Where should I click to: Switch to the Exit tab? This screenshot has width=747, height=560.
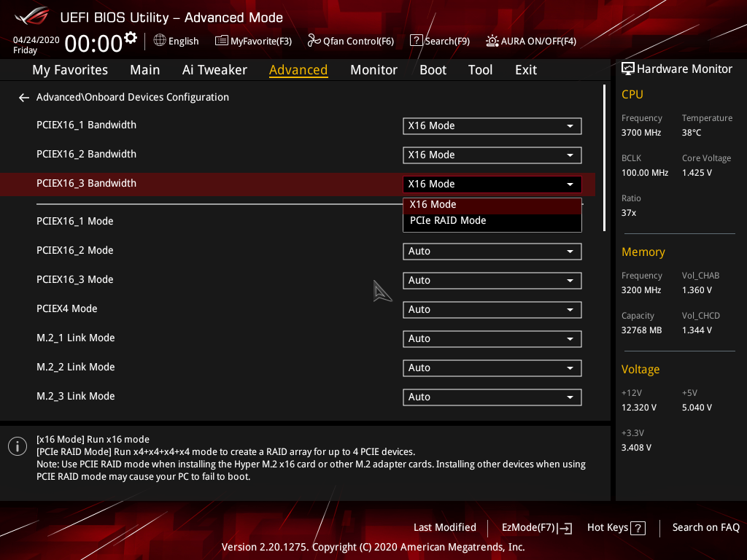(x=526, y=70)
